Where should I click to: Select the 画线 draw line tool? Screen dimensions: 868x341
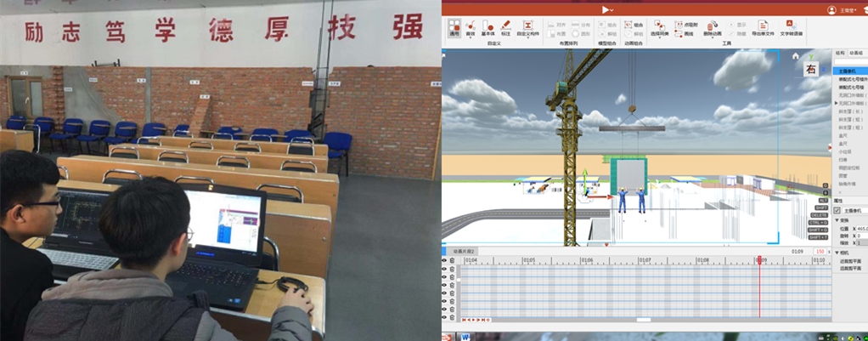point(685,34)
